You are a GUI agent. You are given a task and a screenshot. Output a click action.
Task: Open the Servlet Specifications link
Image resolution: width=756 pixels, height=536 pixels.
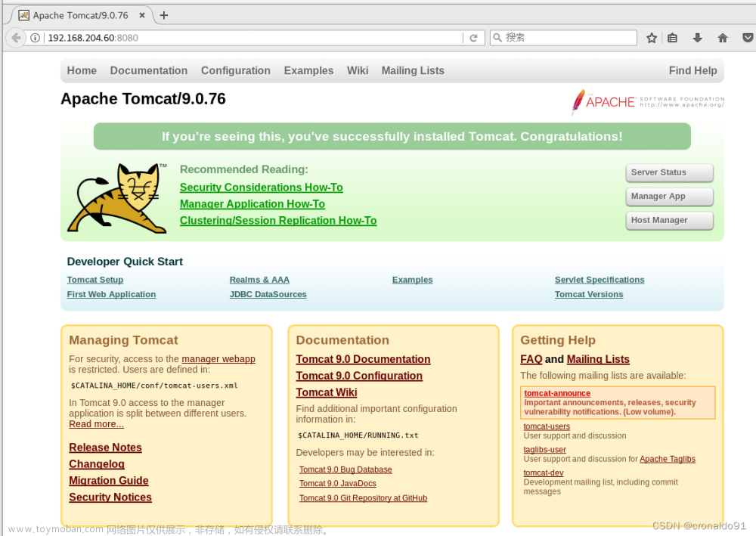pos(600,280)
